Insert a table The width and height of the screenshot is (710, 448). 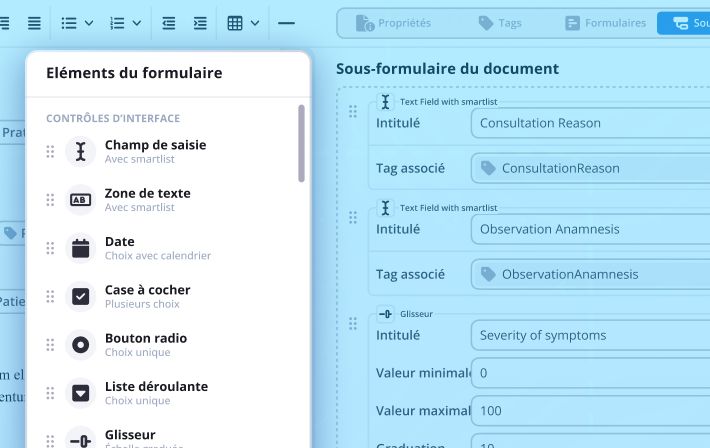point(235,23)
